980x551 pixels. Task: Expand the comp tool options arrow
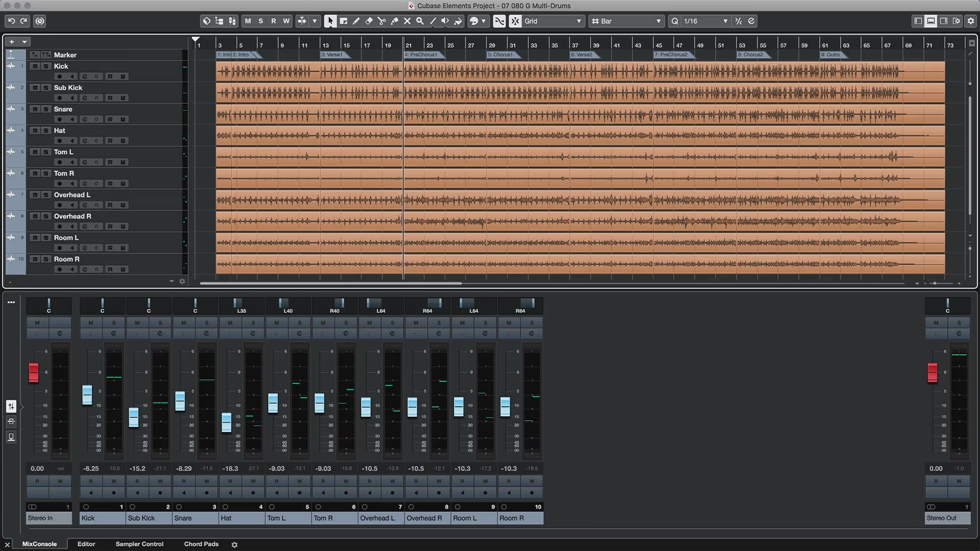click(483, 21)
